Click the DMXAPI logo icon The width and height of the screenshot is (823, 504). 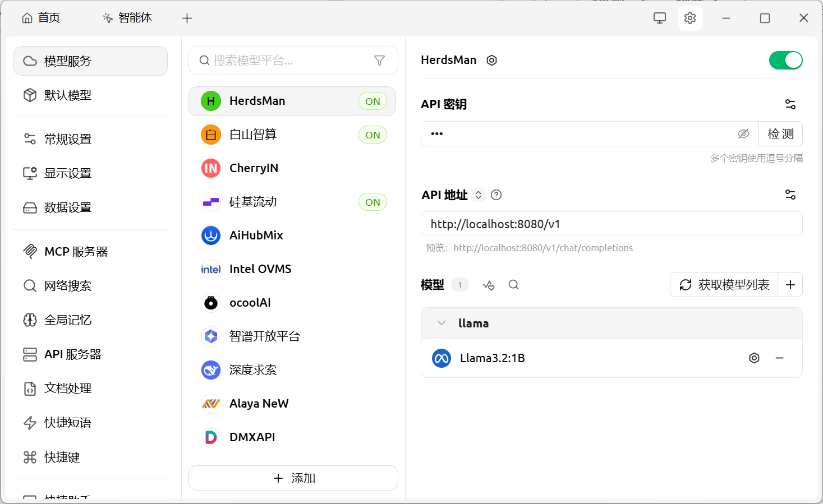click(211, 437)
